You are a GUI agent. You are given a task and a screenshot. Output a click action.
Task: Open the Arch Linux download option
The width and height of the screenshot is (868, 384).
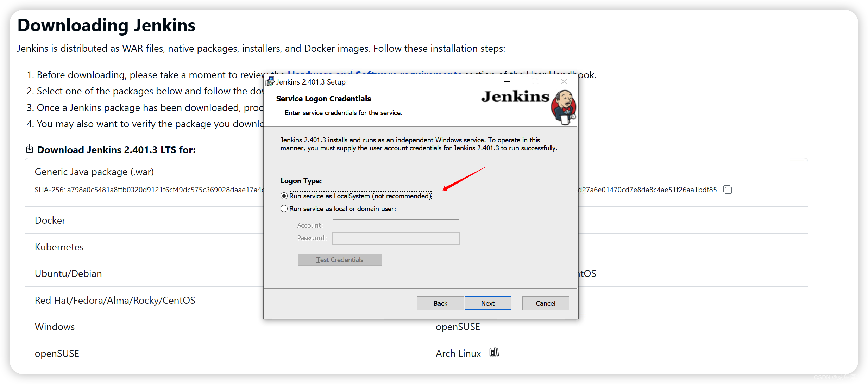pos(458,353)
